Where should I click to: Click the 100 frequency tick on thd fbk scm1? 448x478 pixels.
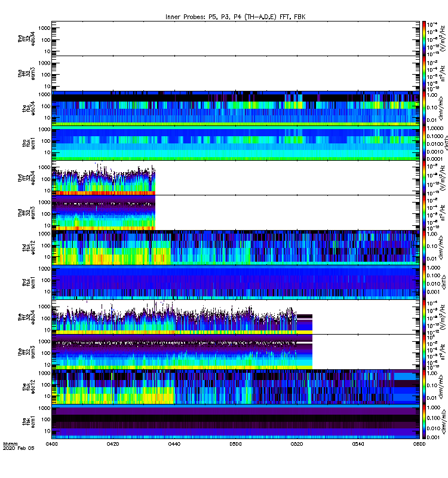tap(46, 280)
